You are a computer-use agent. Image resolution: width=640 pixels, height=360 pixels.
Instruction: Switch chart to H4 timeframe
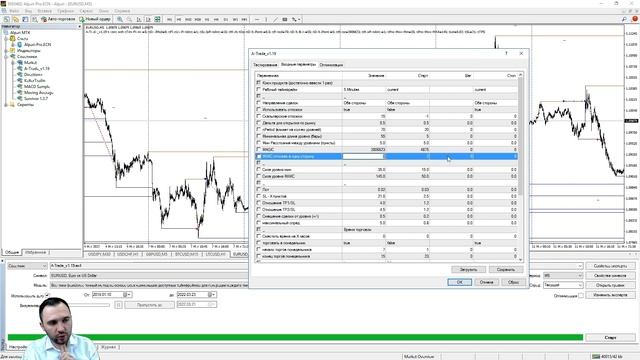216,19
